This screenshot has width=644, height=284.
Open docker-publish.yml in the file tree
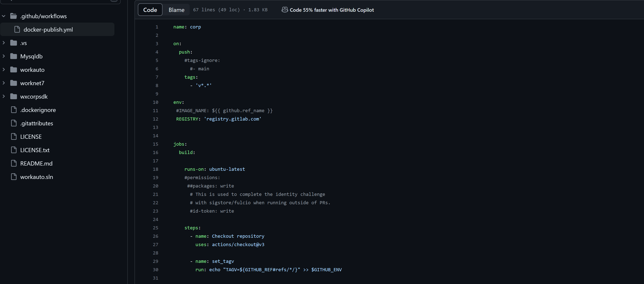pos(57,30)
